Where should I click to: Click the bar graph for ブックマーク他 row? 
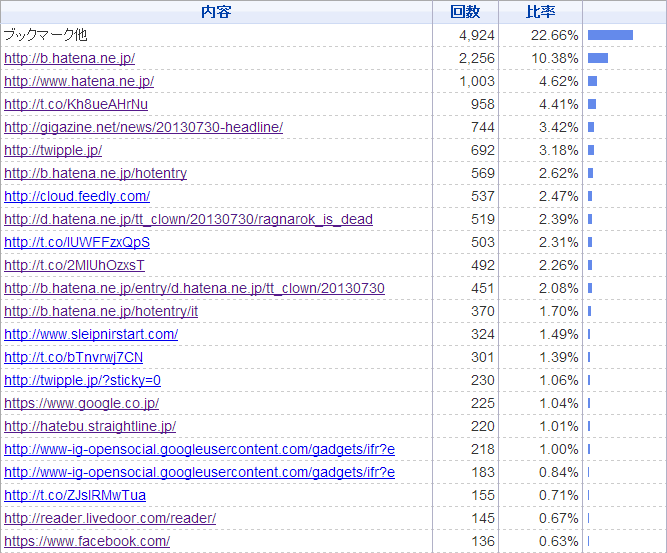pos(610,35)
